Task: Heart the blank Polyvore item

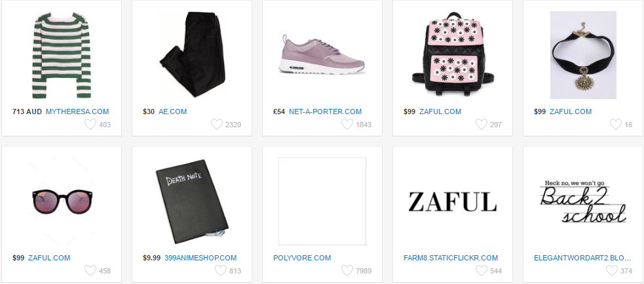Action: point(347,270)
